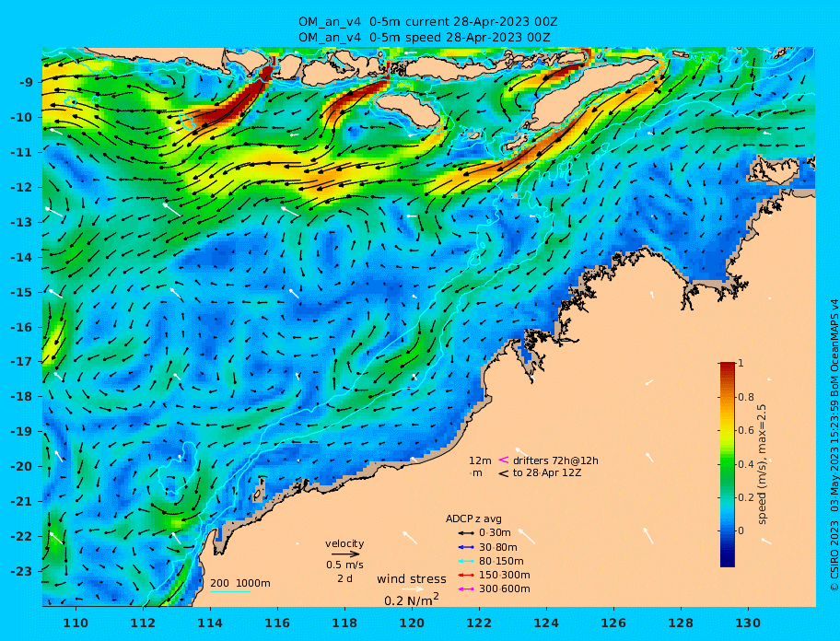Click the cyan depth contour legend line

(230, 592)
